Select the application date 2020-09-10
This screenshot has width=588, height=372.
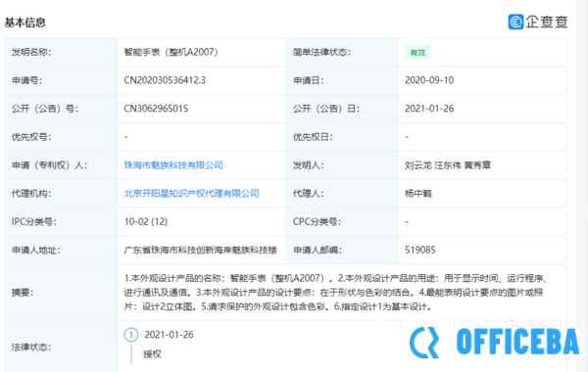click(429, 80)
